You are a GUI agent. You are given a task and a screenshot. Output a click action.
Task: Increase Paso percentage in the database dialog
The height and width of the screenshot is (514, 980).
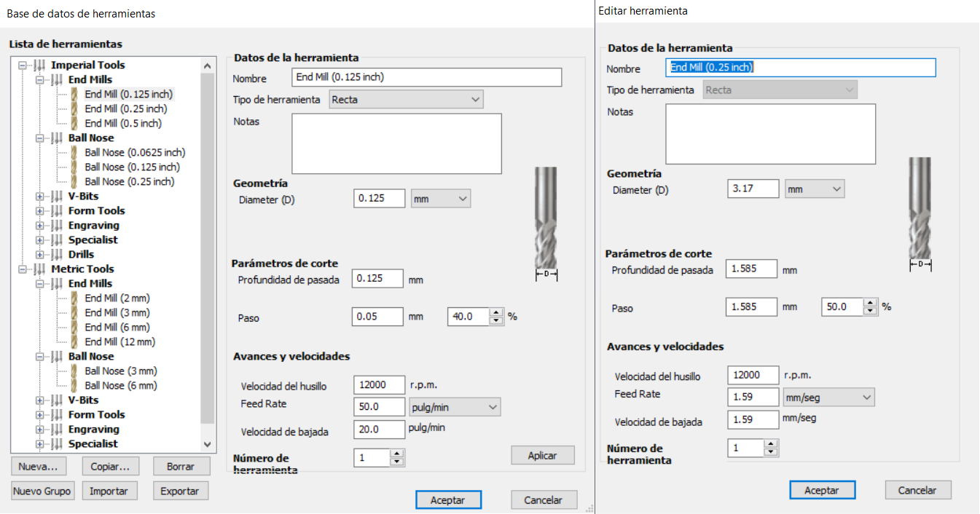click(x=497, y=313)
